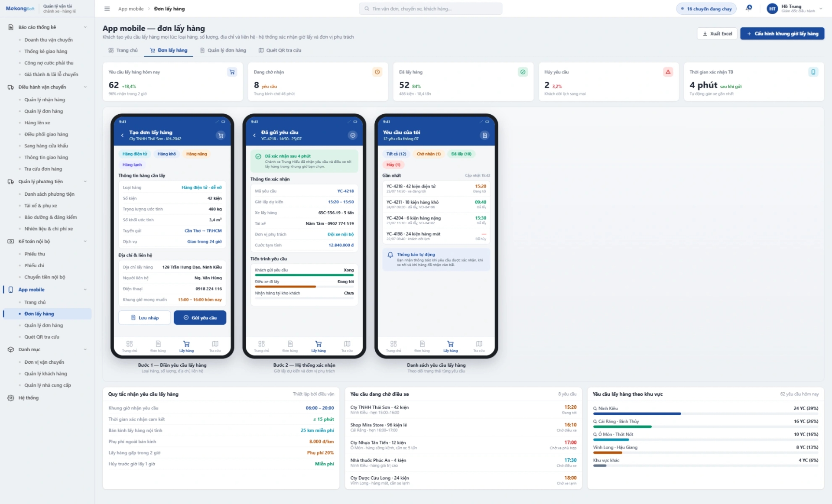The image size is (832, 504).
Task: Collapse Kế toán nội bộ sidebar section
Action: tap(85, 242)
